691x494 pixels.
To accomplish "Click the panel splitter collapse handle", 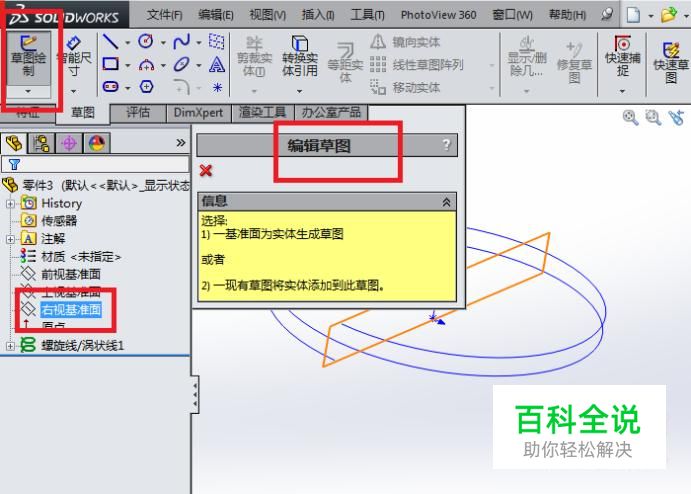I will [x=195, y=394].
